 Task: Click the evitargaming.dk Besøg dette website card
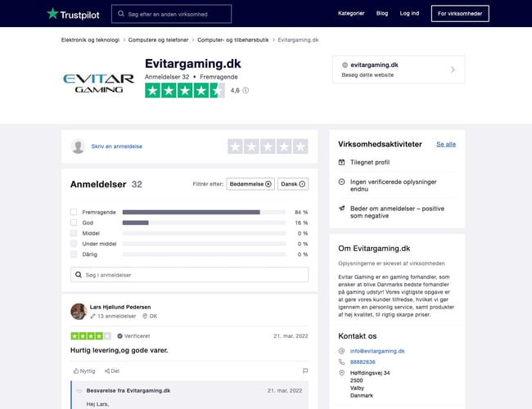pyautogui.click(x=399, y=70)
